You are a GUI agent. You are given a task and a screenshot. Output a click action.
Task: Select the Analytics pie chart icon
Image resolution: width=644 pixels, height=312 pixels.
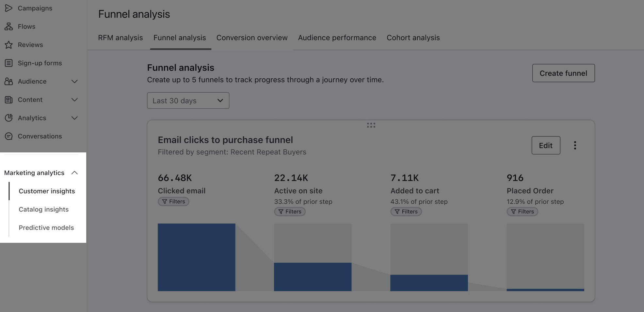tap(9, 118)
